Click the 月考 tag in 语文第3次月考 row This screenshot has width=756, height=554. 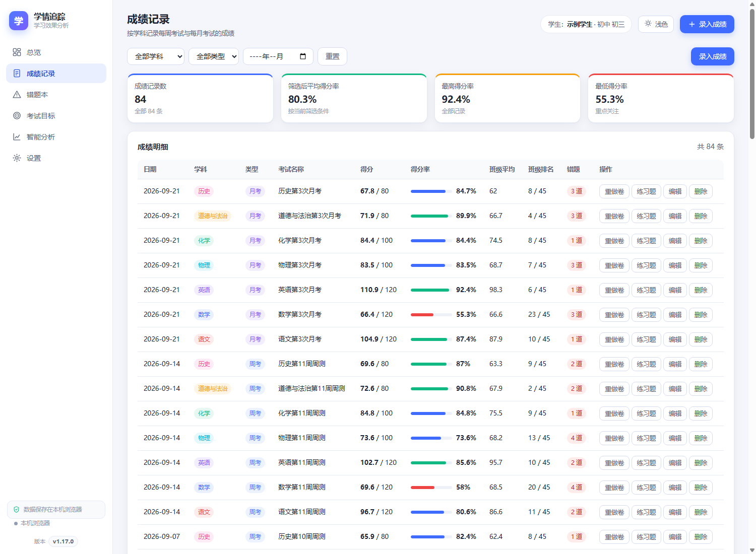[256, 339]
